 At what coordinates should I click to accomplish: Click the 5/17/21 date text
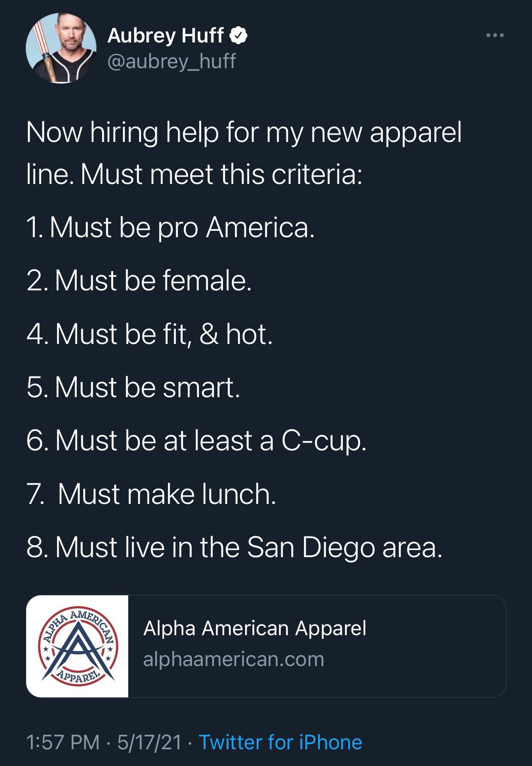[149, 742]
